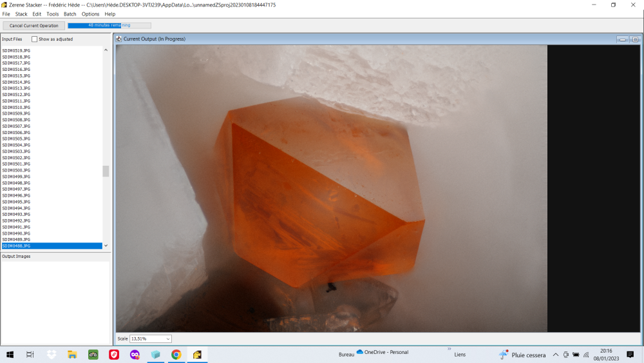
Task: Click the Current Output window icon
Action: tap(118, 39)
